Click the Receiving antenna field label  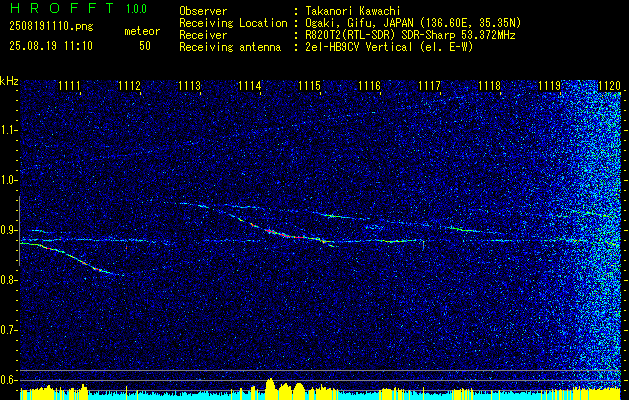tap(230, 47)
